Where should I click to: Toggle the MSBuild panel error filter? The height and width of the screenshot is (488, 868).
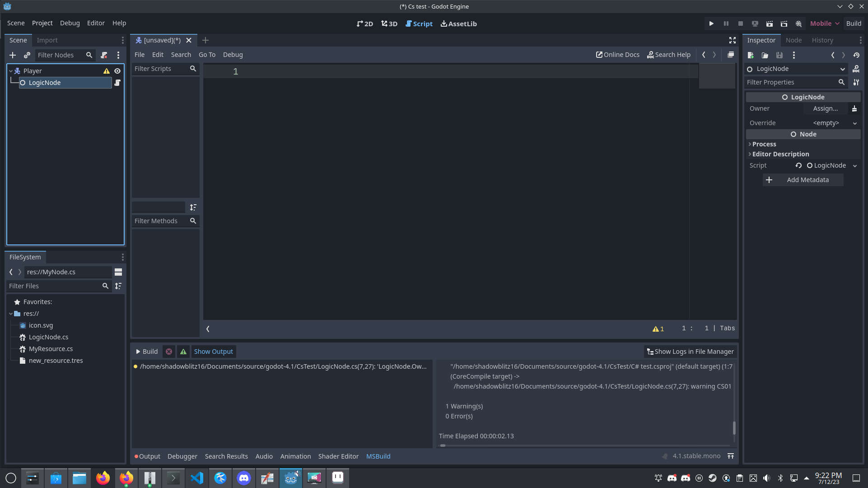coord(168,352)
